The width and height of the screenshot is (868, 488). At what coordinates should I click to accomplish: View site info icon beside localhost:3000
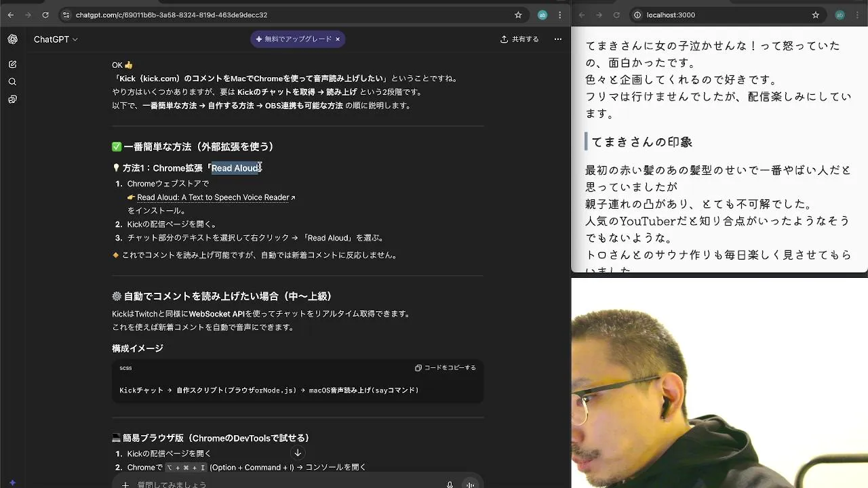[637, 15]
